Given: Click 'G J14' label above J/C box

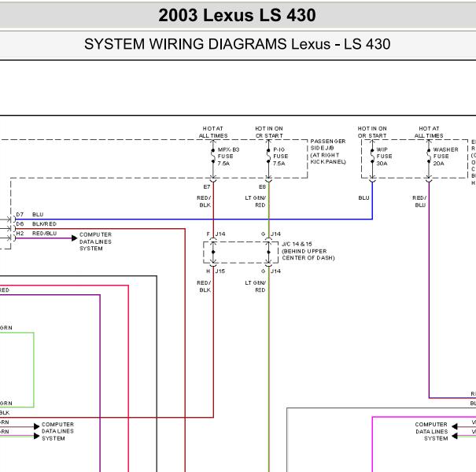Looking at the screenshot, I should (271, 234).
